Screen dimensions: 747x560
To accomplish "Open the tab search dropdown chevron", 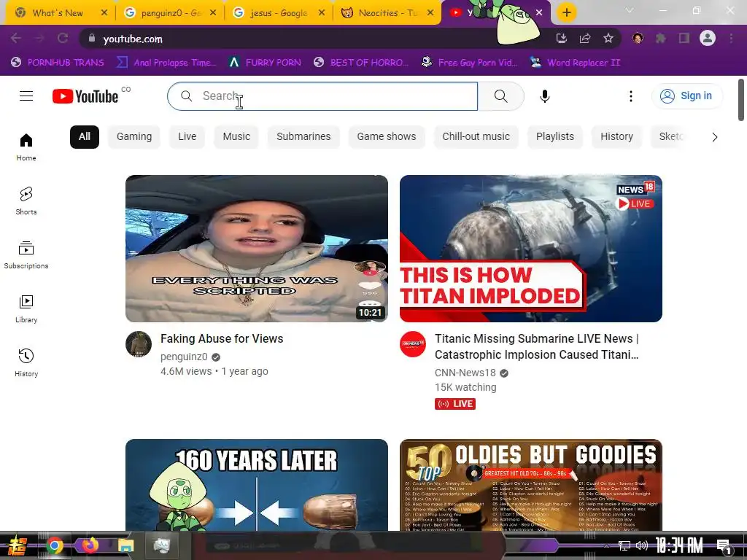I will (630, 10).
